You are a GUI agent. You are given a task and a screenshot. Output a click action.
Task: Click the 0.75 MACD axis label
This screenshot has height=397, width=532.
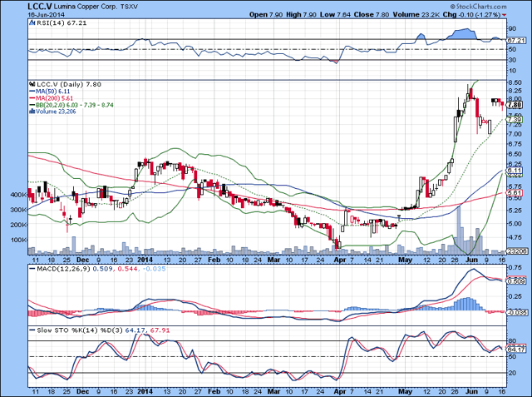pos(515,267)
